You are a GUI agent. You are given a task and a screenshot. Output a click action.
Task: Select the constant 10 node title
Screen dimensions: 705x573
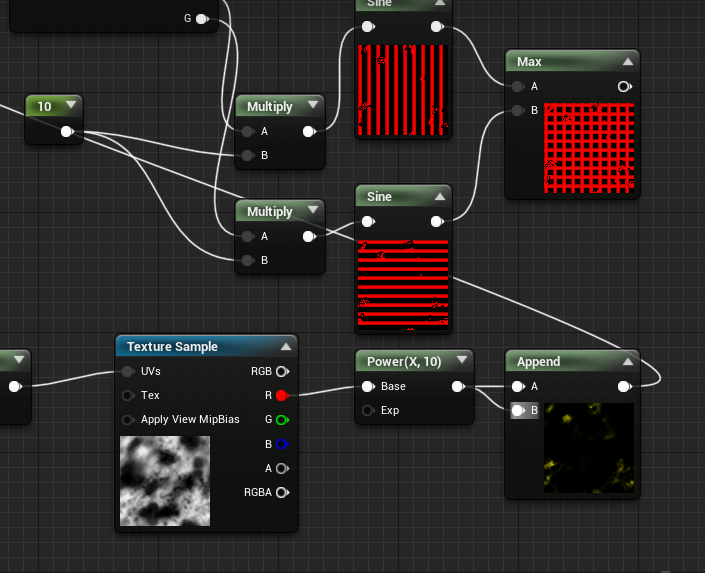(45, 107)
